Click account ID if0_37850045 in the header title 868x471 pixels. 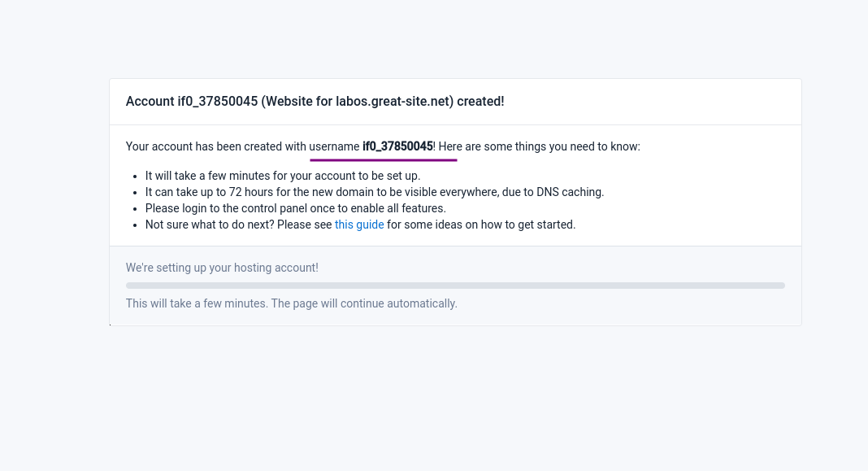pos(218,102)
